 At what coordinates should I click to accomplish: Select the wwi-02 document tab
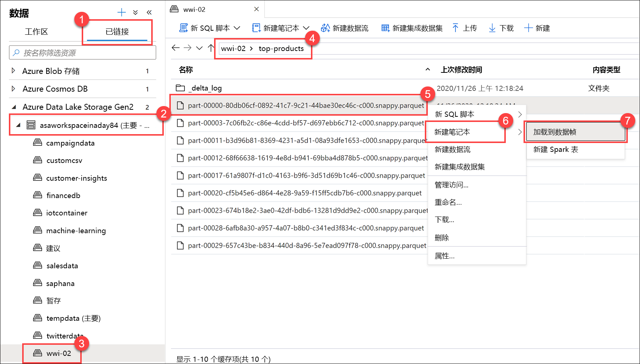pyautogui.click(x=194, y=9)
